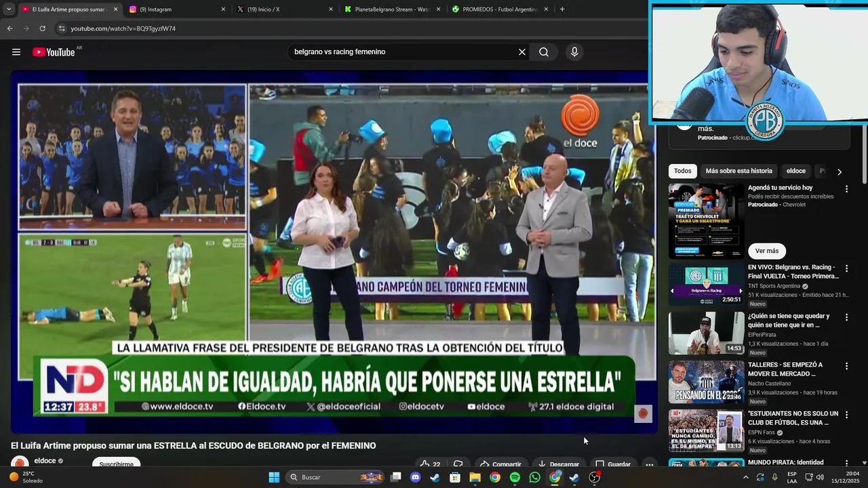The width and height of the screenshot is (868, 488).
Task: Click the address bar URL
Action: (123, 28)
